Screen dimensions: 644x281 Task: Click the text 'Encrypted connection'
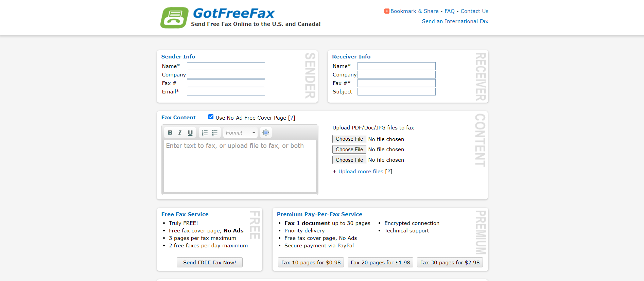[412, 223]
